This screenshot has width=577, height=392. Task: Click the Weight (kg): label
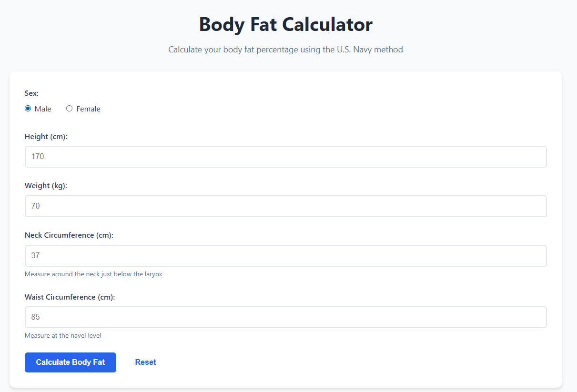[x=45, y=185]
